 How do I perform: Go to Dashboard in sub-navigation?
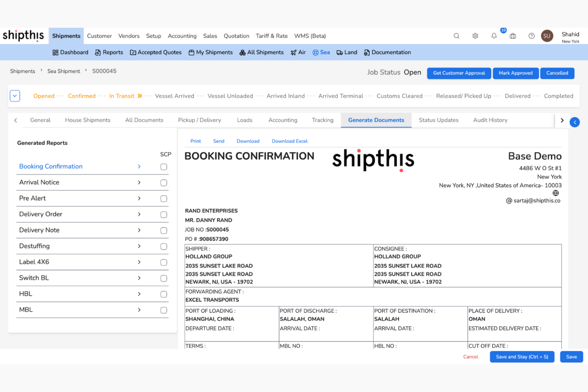coord(70,52)
